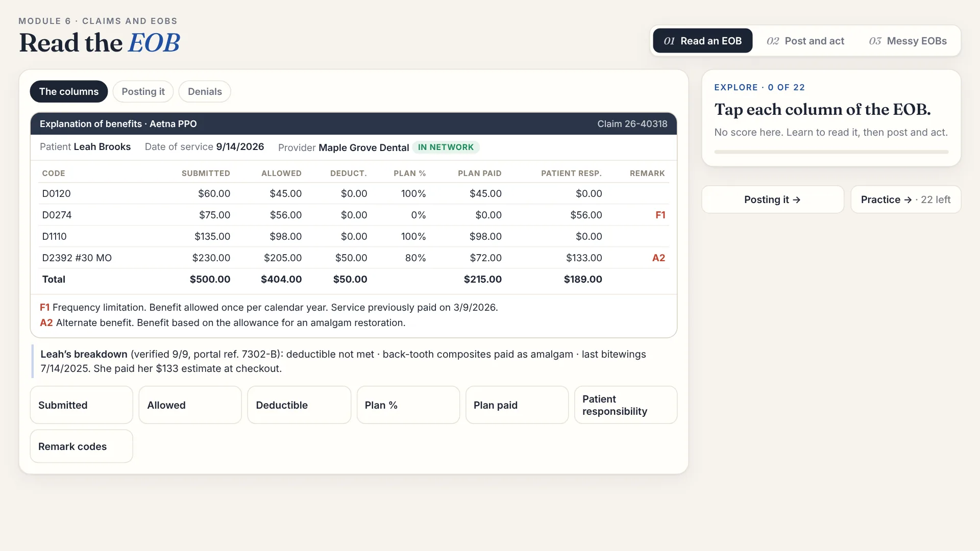Click the D2392 #30 MO code cell
Viewport: 980px width, 551px height.
click(x=77, y=258)
